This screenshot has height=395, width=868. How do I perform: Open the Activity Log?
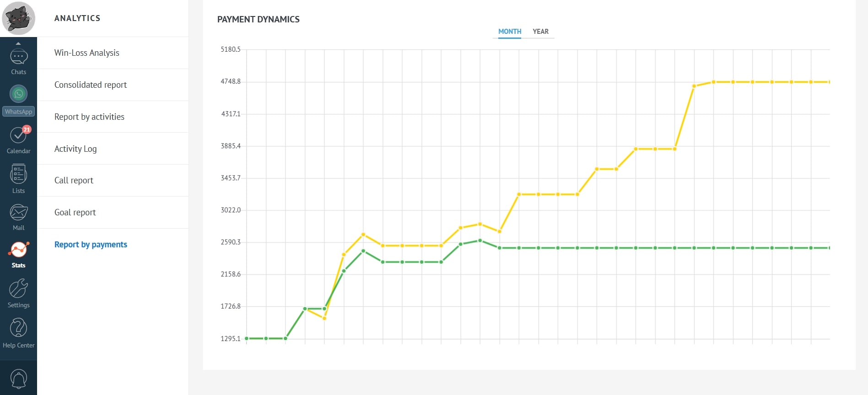(75, 149)
